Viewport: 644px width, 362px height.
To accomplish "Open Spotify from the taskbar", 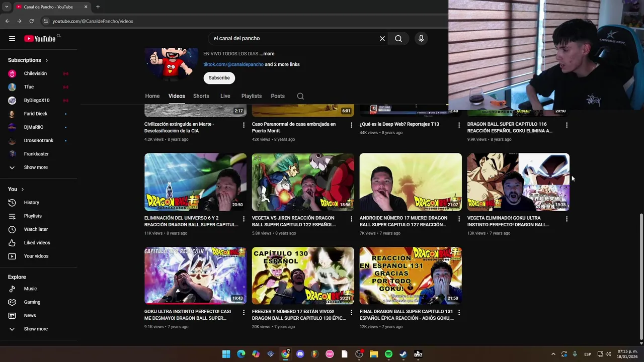I will [388, 354].
